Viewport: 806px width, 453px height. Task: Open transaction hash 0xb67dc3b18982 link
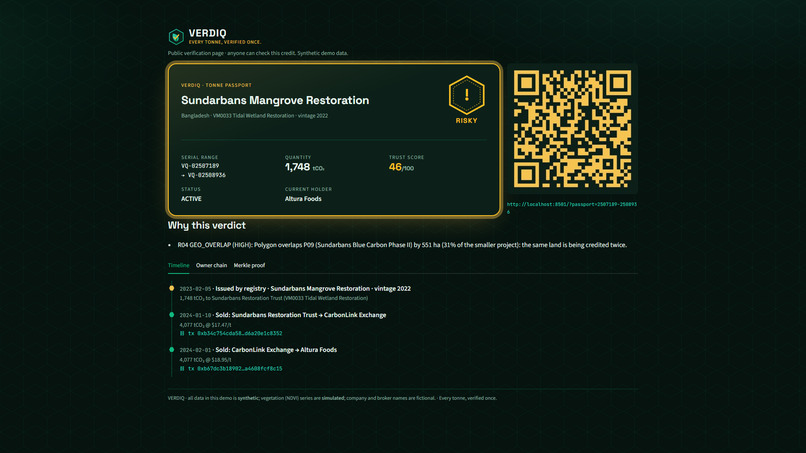point(235,368)
